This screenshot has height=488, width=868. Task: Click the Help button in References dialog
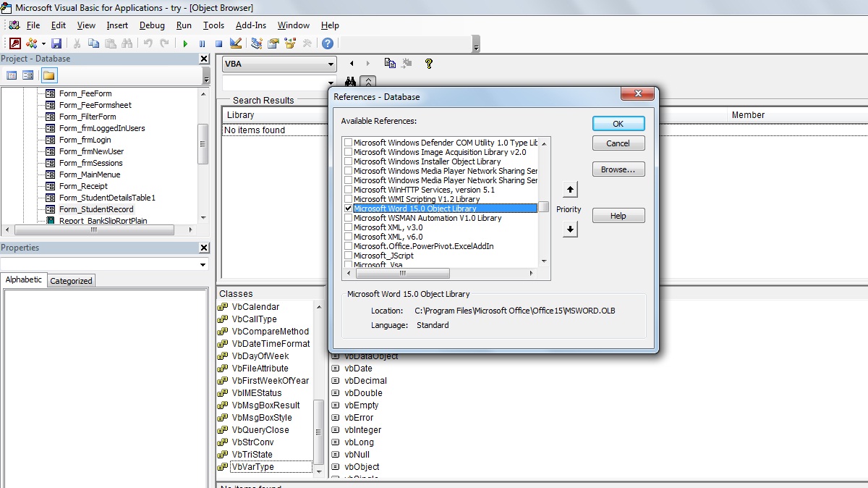[x=618, y=216]
